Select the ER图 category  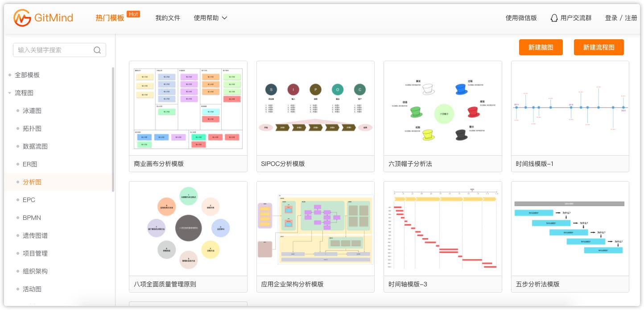tap(29, 164)
